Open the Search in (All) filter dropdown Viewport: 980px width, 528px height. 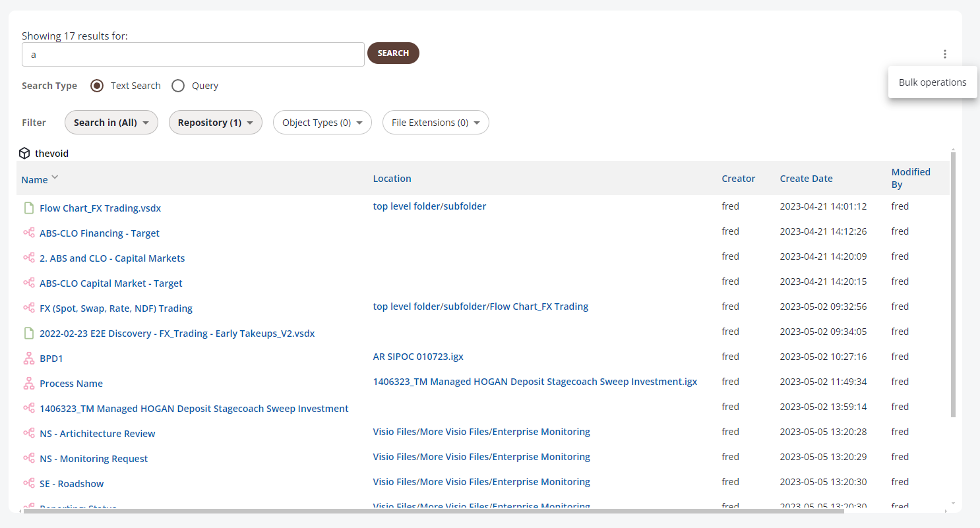(x=111, y=123)
